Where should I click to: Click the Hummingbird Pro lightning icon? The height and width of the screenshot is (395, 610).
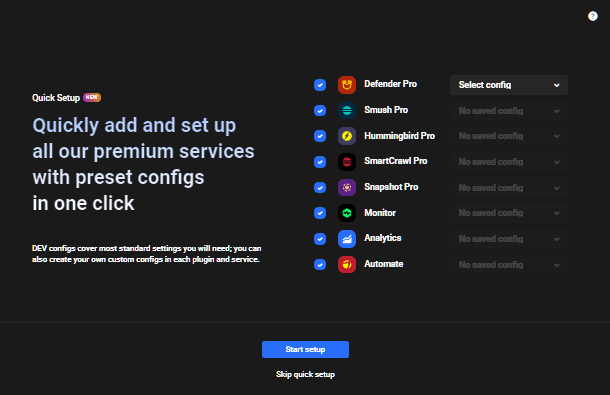pos(347,136)
